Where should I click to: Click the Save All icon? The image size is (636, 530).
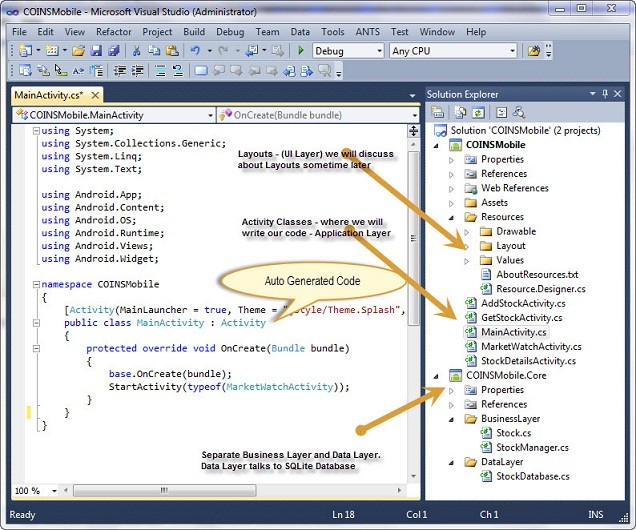click(x=114, y=51)
